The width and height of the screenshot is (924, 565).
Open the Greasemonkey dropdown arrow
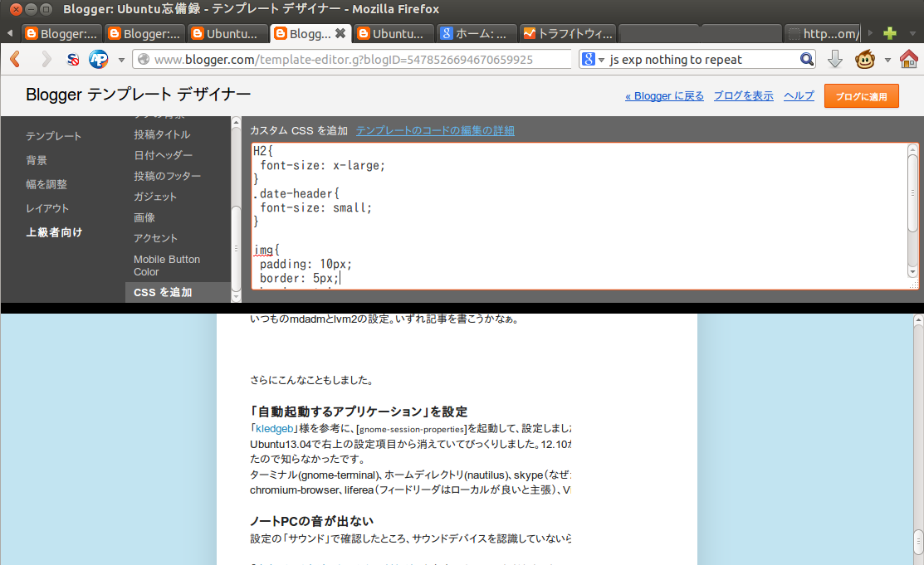coord(887,60)
